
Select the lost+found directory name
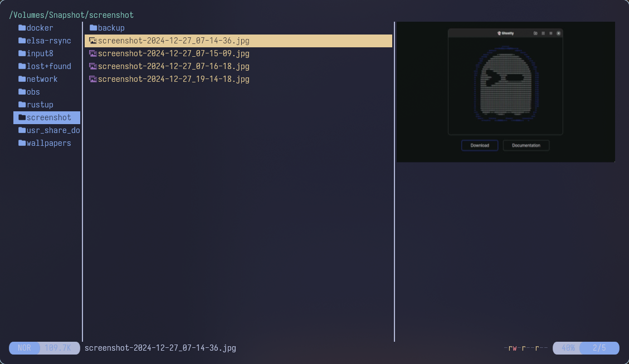[x=49, y=66]
